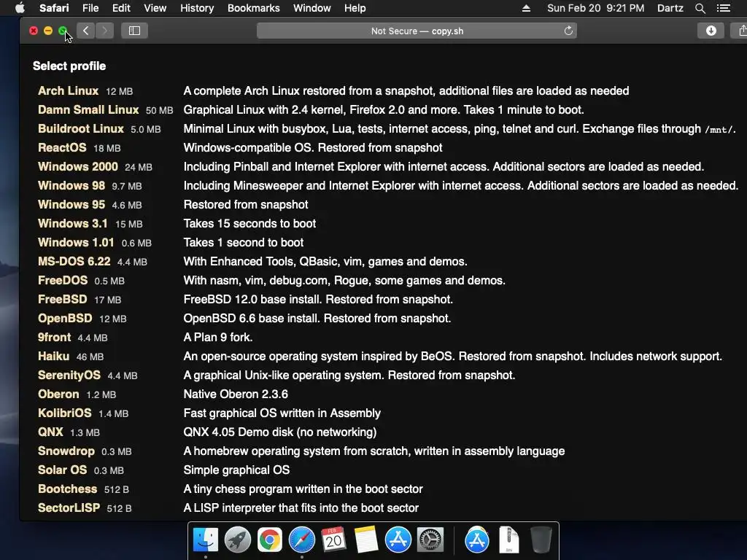Screen dimensions: 747x560
Task: Launch the SerenityOS profile
Action: tap(69, 376)
